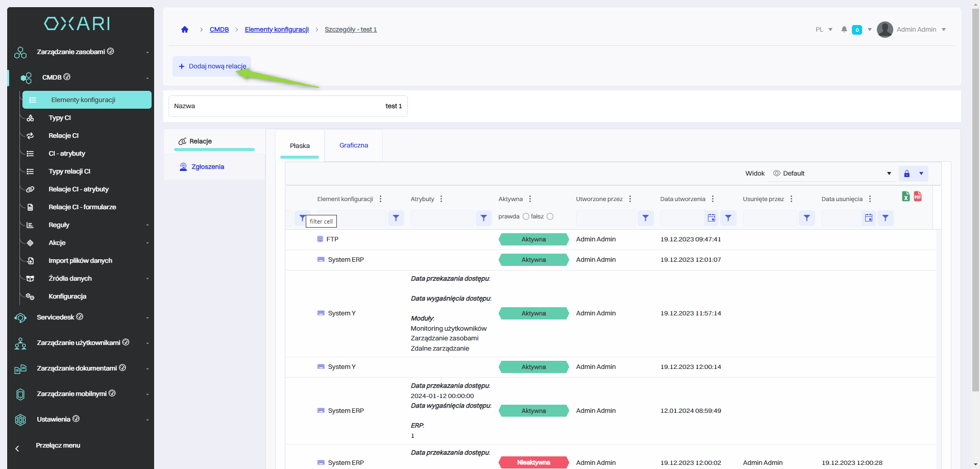
Task: Expand the Admin Admin user menu
Action: (x=944, y=30)
